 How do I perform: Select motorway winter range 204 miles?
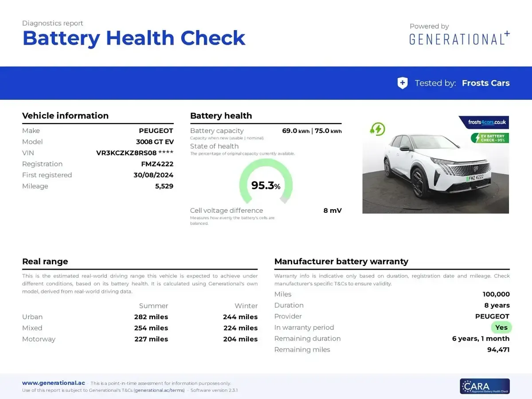(240, 339)
